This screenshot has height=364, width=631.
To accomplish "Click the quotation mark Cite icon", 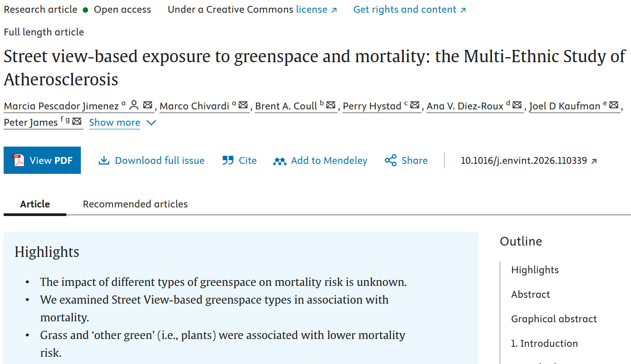I will [x=228, y=161].
